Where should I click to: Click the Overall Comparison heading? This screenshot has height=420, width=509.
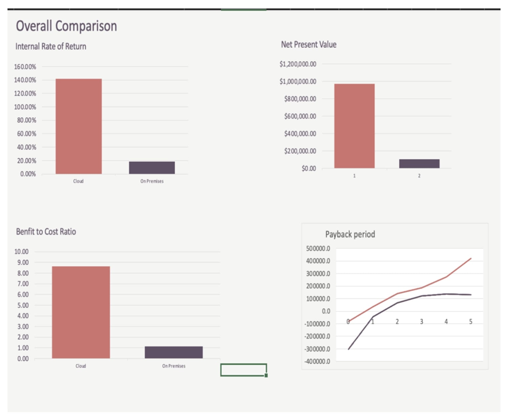(66, 26)
